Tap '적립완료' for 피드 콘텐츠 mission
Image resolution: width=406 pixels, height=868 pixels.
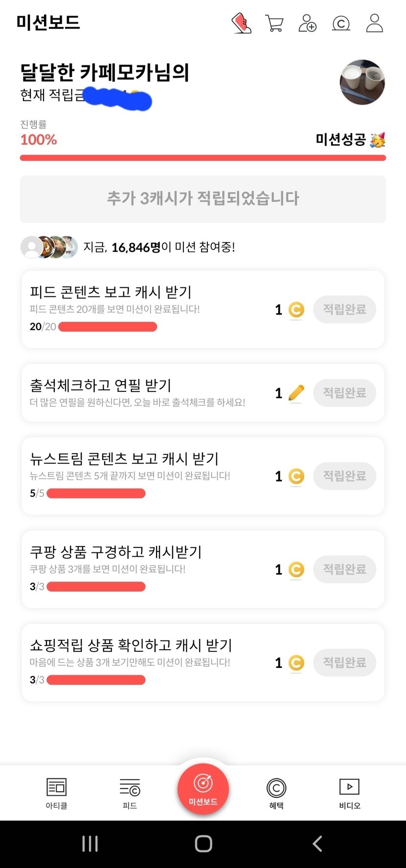(x=344, y=309)
